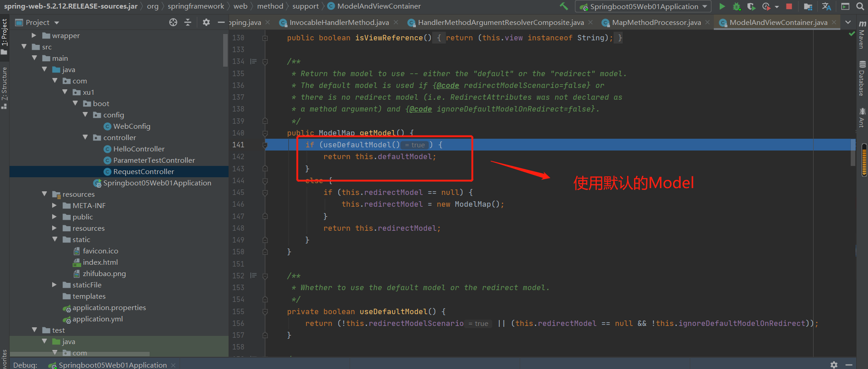Open Project panel settings gear
The height and width of the screenshot is (369, 868).
coord(206,22)
